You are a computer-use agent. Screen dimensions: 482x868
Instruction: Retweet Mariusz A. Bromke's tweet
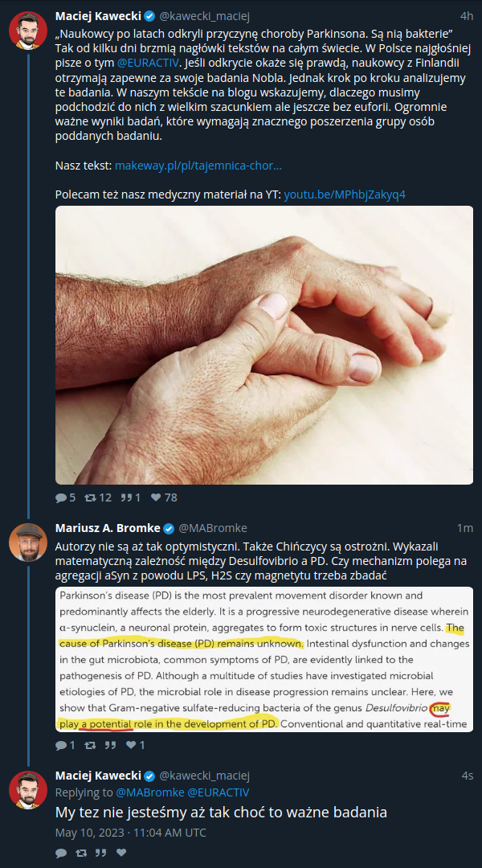pyautogui.click(x=90, y=745)
